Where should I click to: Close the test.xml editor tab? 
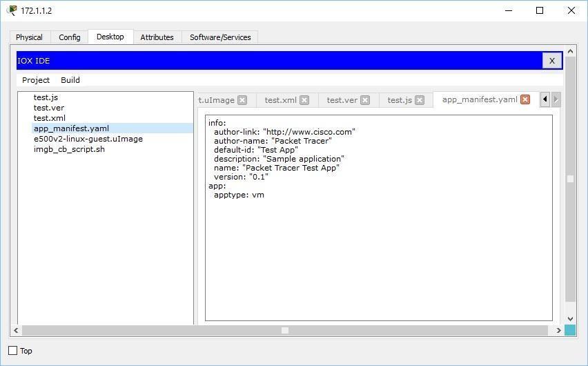[304, 100]
